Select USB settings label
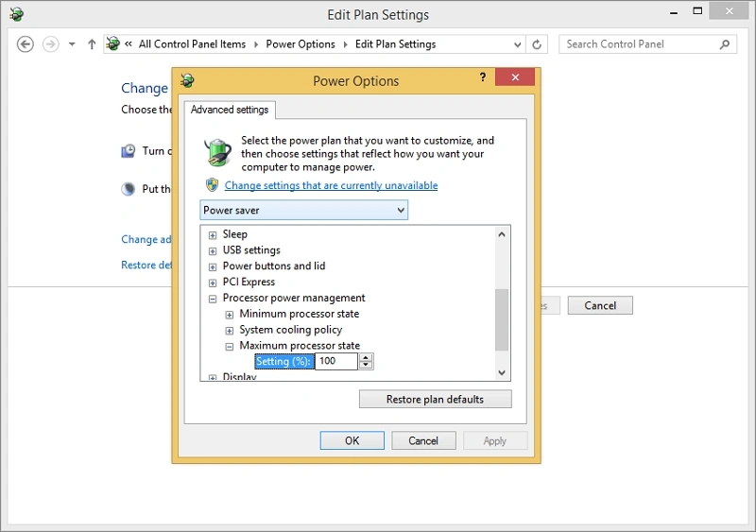This screenshot has width=756, height=532. pos(251,250)
